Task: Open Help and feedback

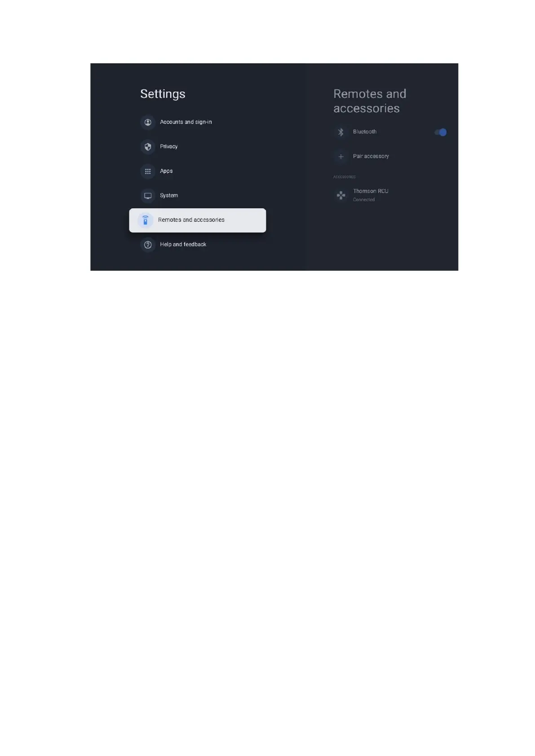Action: tap(183, 245)
